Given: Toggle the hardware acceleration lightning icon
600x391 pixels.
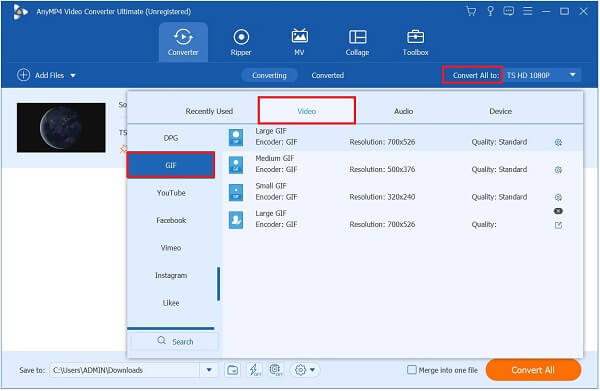Looking at the screenshot, I should tap(254, 370).
